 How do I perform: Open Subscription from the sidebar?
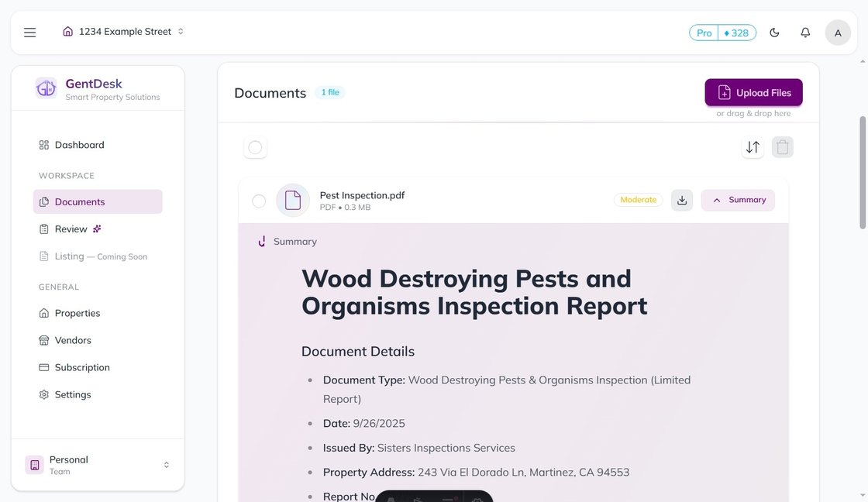pos(82,366)
